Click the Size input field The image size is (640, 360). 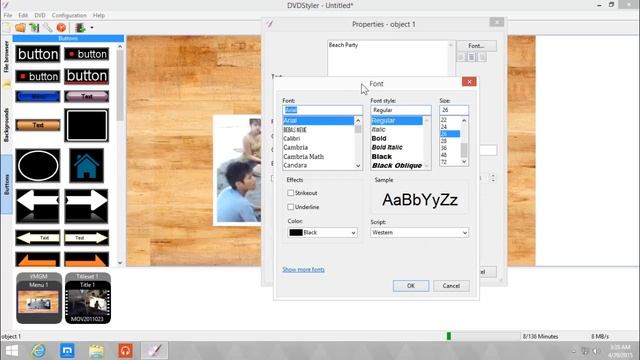point(454,110)
